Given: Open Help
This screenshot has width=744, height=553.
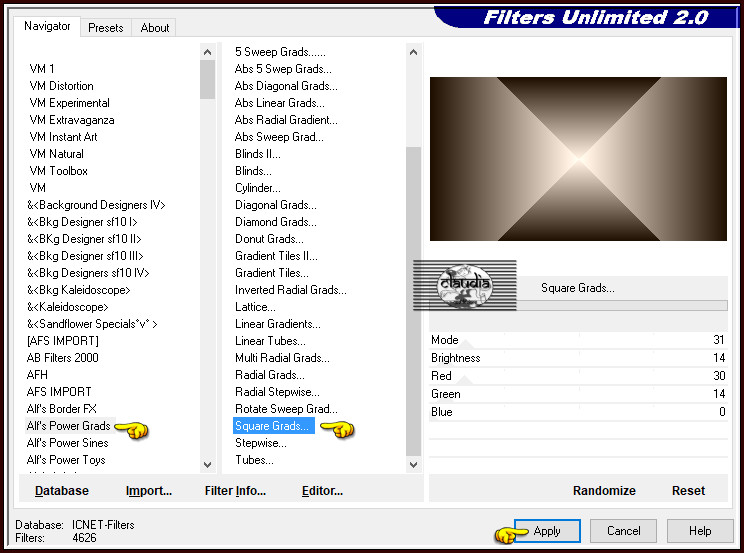Looking at the screenshot, I should coord(700,531).
